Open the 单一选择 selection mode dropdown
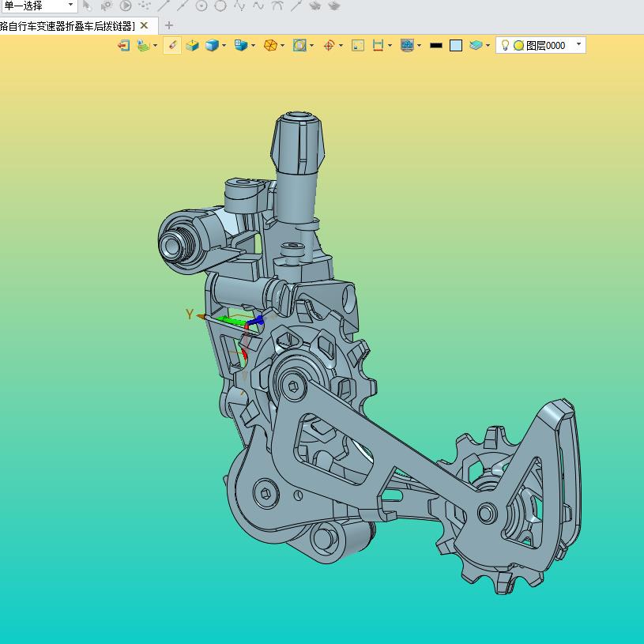The height and width of the screenshot is (644, 644). coord(70,6)
